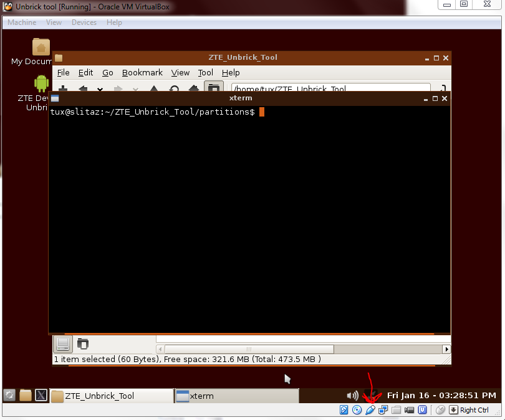Screen dimensions: 505x420
Task: Click the file manager folder launcher in taskbar
Action: coord(26,395)
